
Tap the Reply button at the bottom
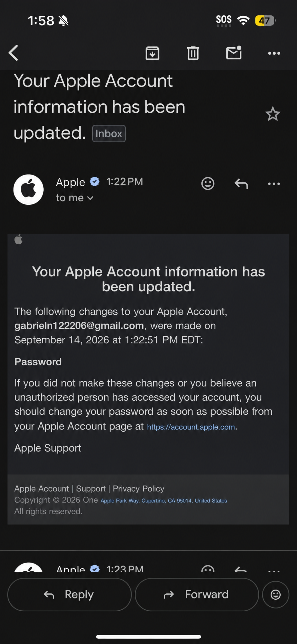pos(69,594)
